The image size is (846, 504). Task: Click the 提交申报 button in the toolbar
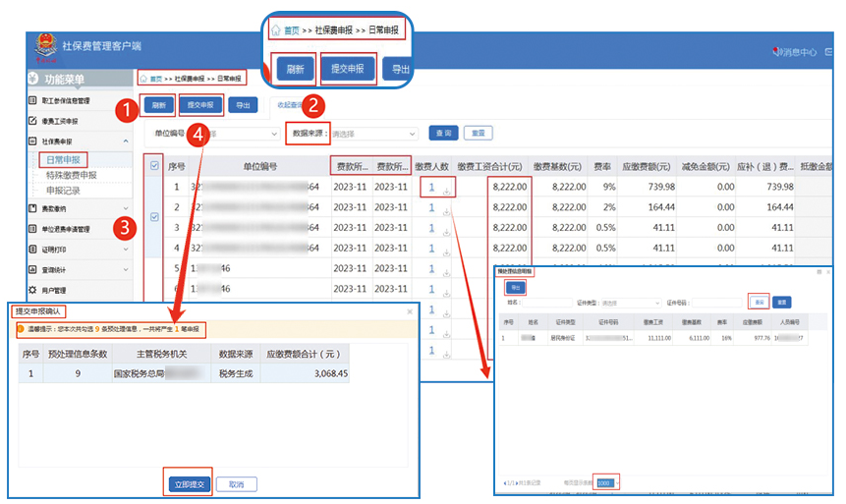point(199,105)
